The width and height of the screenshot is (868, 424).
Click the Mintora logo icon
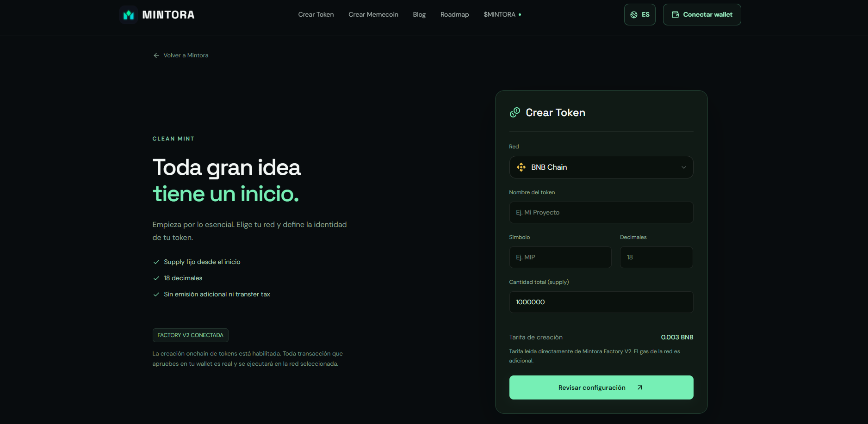pyautogui.click(x=129, y=15)
